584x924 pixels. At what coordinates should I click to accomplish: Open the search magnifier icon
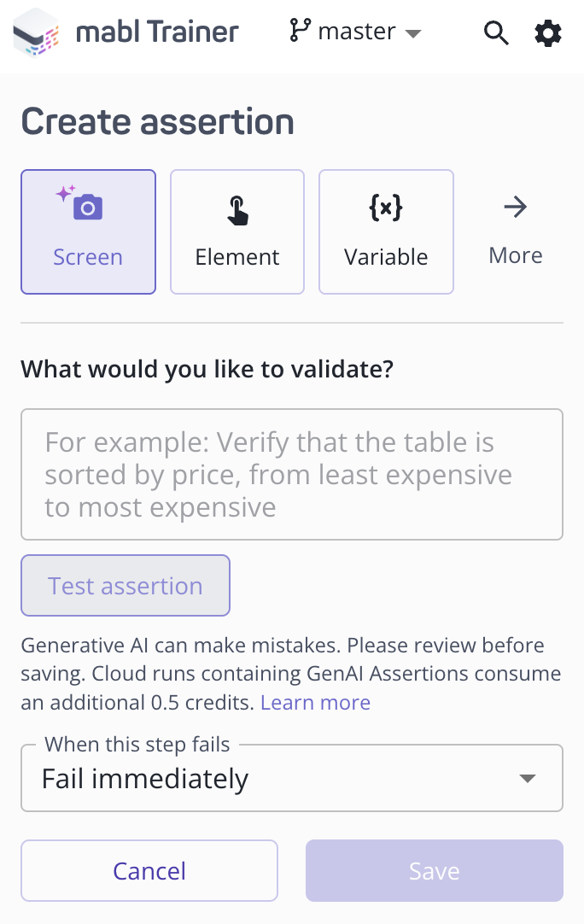coord(496,33)
